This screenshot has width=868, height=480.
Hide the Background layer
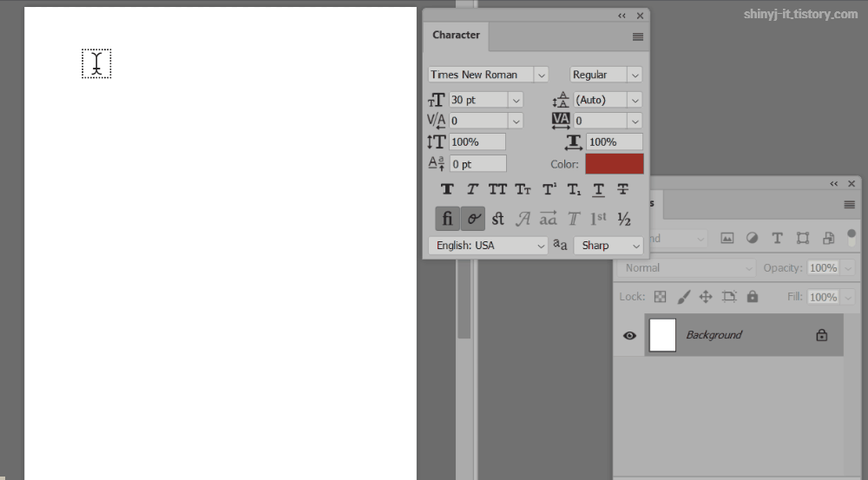point(629,336)
